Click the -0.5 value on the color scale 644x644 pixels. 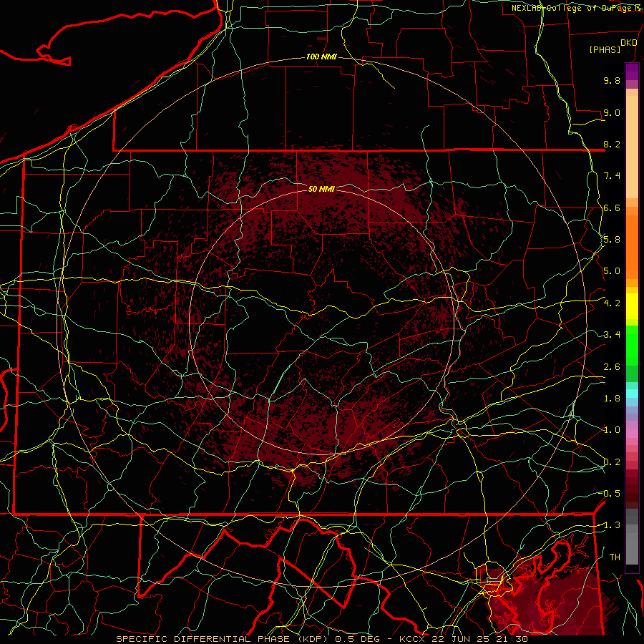(610, 494)
